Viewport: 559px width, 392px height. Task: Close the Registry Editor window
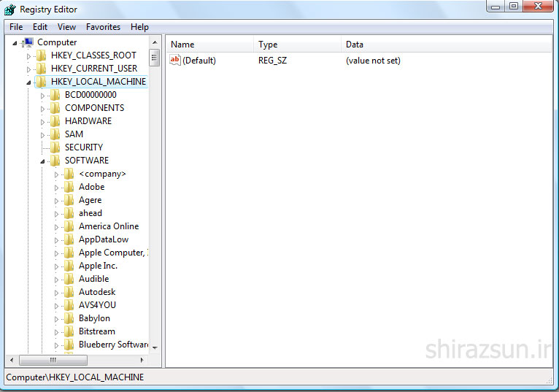pos(539,7)
